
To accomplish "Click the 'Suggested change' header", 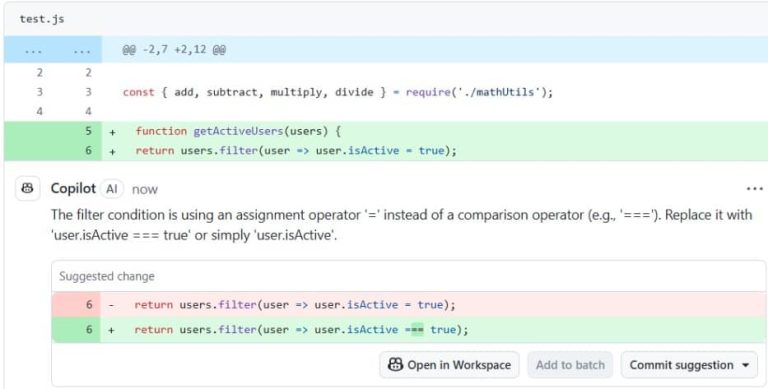I will [107, 276].
